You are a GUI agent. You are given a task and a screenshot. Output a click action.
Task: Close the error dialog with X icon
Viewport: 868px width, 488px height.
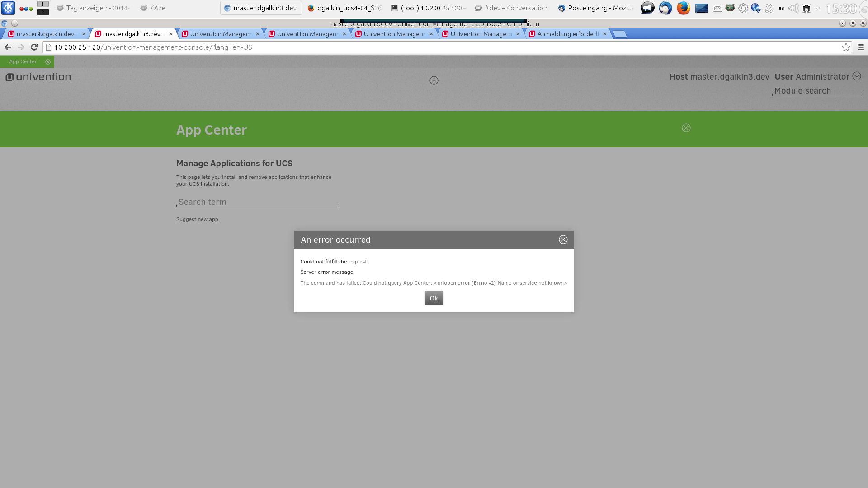[x=563, y=239]
